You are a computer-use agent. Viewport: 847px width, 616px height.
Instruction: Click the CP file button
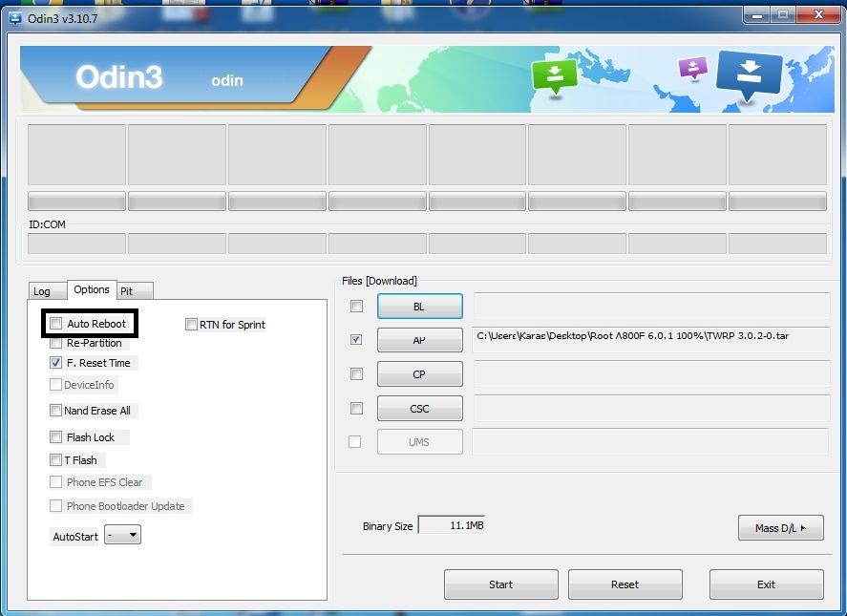pyautogui.click(x=420, y=374)
